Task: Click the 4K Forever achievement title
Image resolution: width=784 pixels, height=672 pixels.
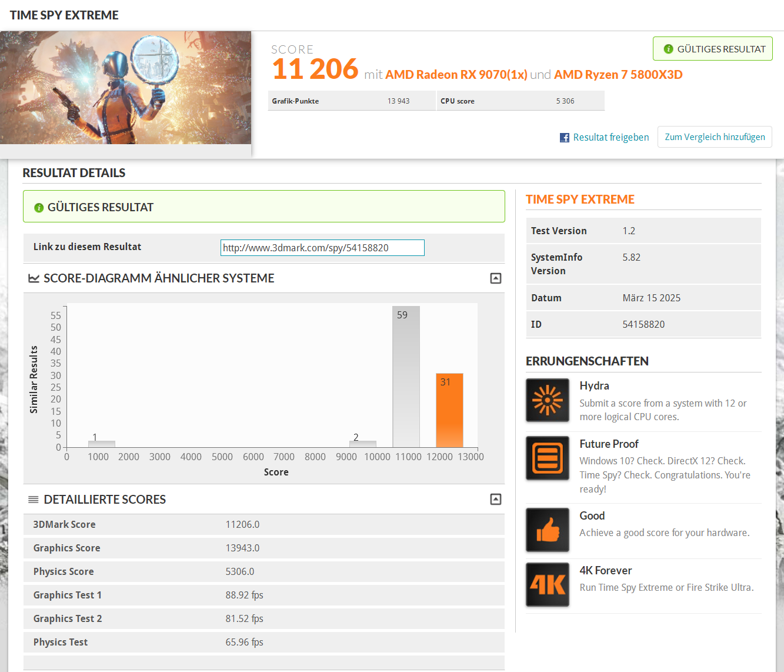Action: tap(605, 570)
